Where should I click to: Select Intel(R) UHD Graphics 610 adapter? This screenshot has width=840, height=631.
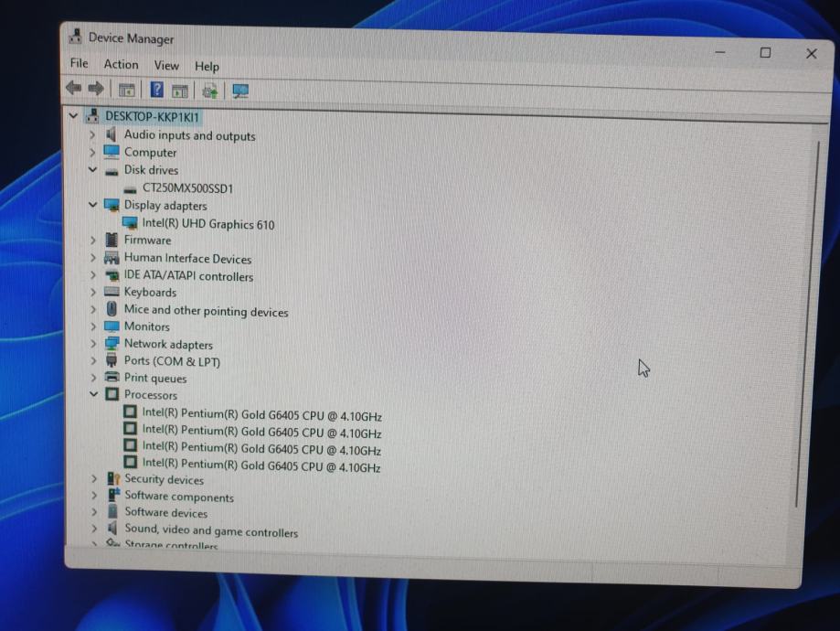207,224
